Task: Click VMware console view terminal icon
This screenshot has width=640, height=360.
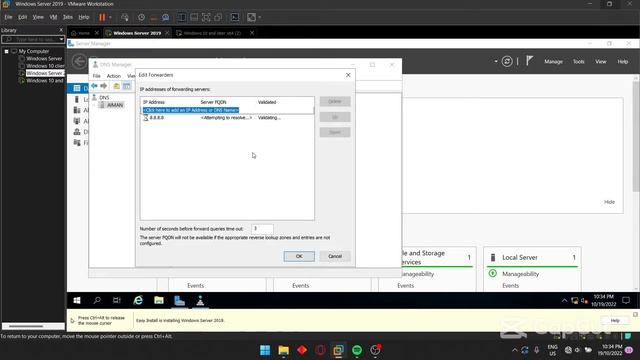Action: 235,17
